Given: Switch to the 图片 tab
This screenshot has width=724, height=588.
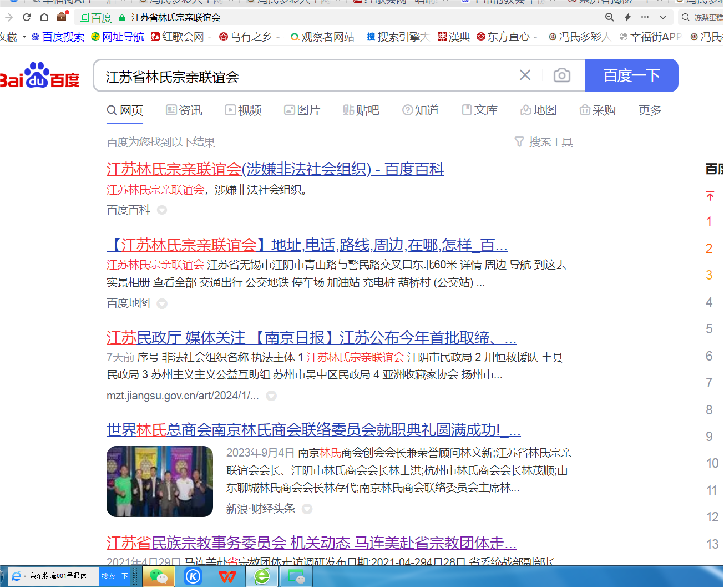Looking at the screenshot, I should [x=302, y=110].
